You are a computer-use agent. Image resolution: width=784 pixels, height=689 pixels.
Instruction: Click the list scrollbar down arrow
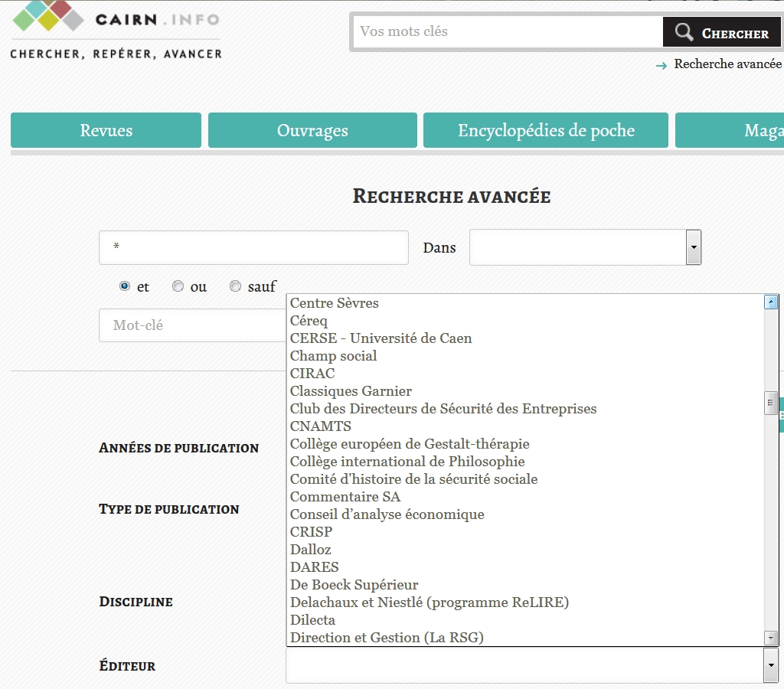[770, 638]
